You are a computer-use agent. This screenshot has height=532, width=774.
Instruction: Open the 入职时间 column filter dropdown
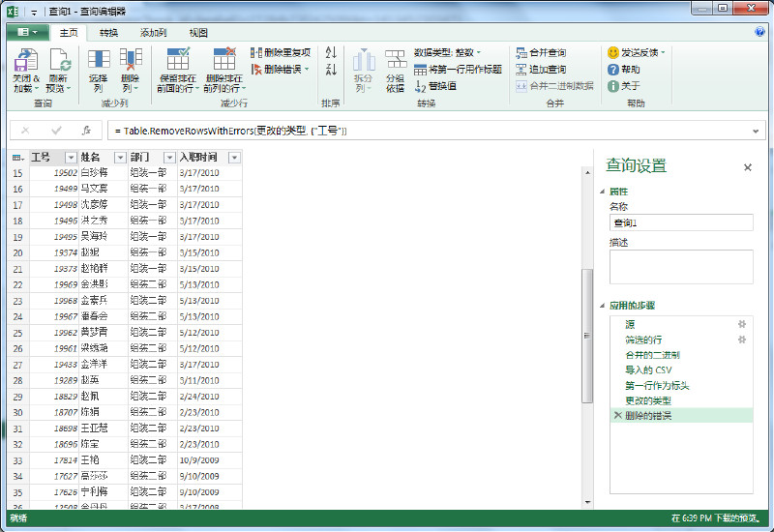(234, 158)
